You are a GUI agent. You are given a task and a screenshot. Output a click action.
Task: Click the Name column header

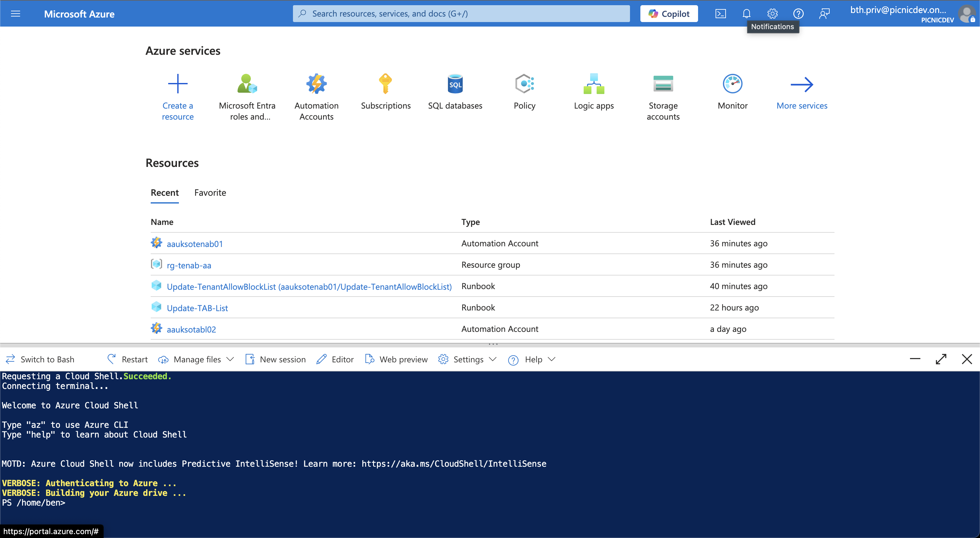pyautogui.click(x=162, y=222)
